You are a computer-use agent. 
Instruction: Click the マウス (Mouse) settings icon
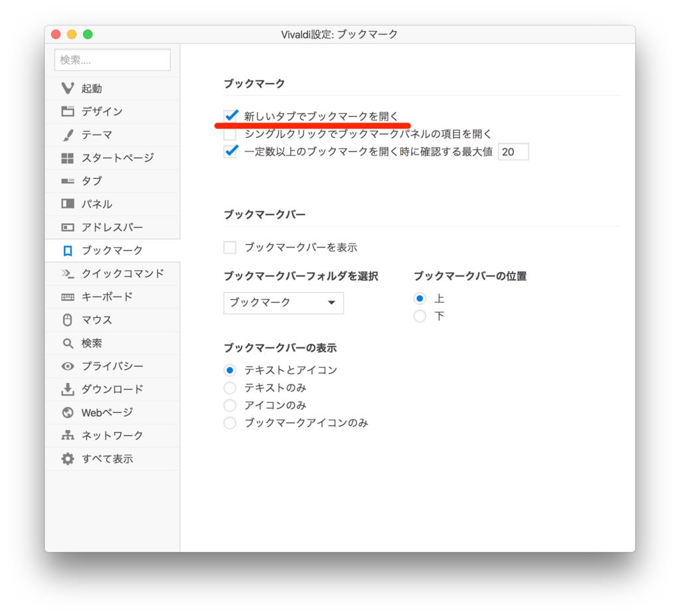tap(88, 320)
